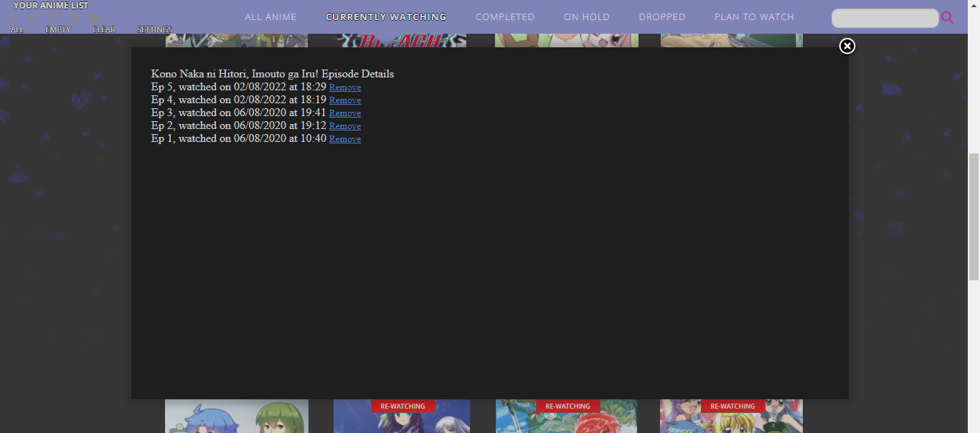Click Your Anime List title
980x433 pixels.
pos(51,6)
